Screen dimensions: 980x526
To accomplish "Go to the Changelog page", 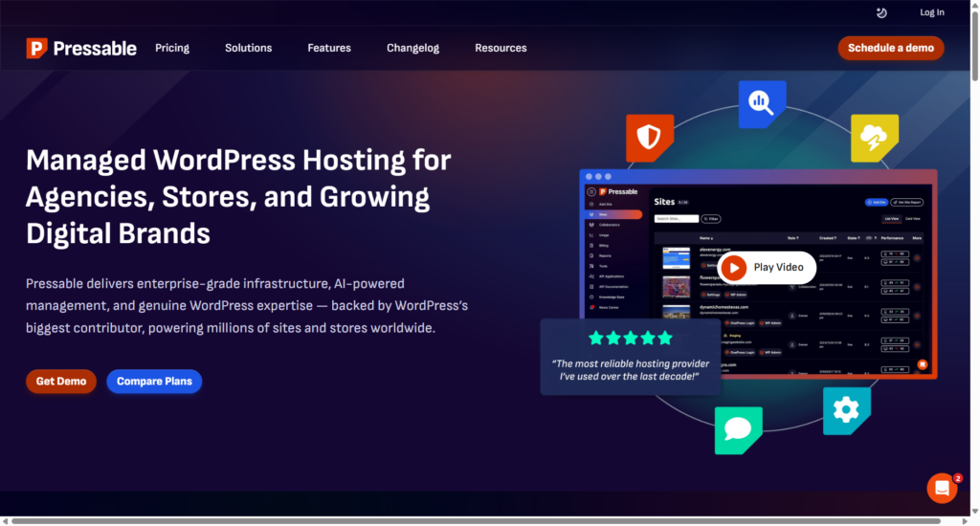I will [x=413, y=48].
